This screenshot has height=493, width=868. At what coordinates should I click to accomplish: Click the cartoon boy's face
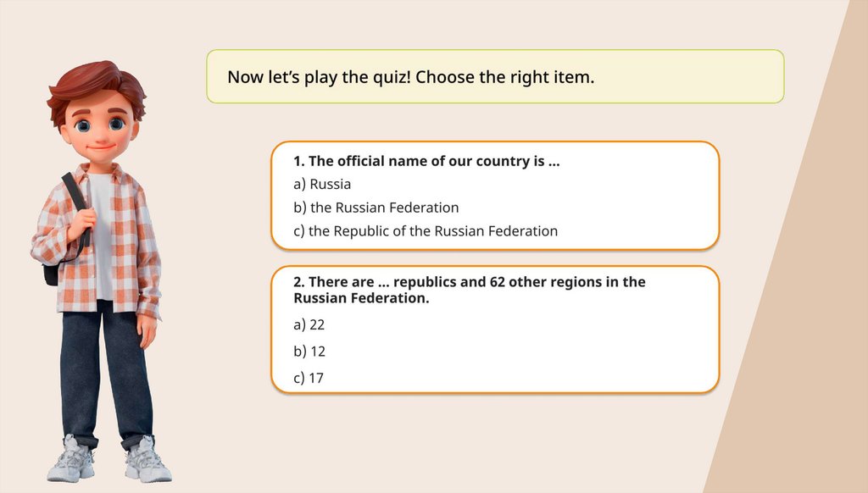point(99,129)
